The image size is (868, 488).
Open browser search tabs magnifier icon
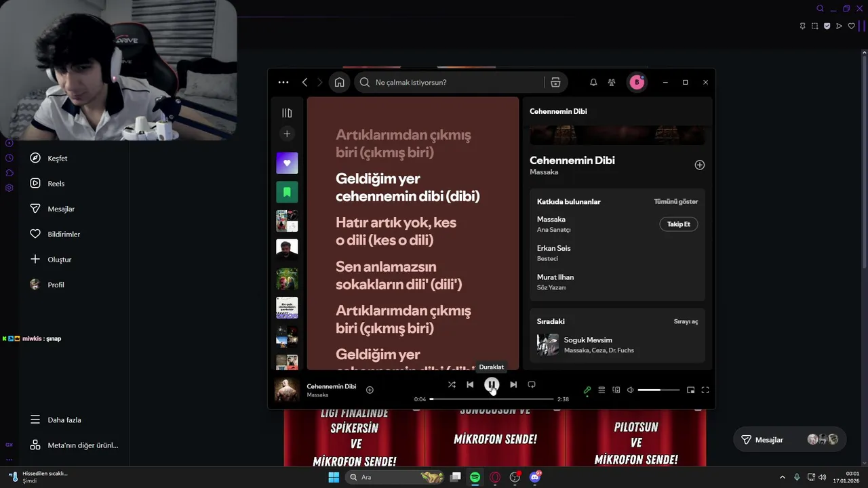(x=820, y=8)
